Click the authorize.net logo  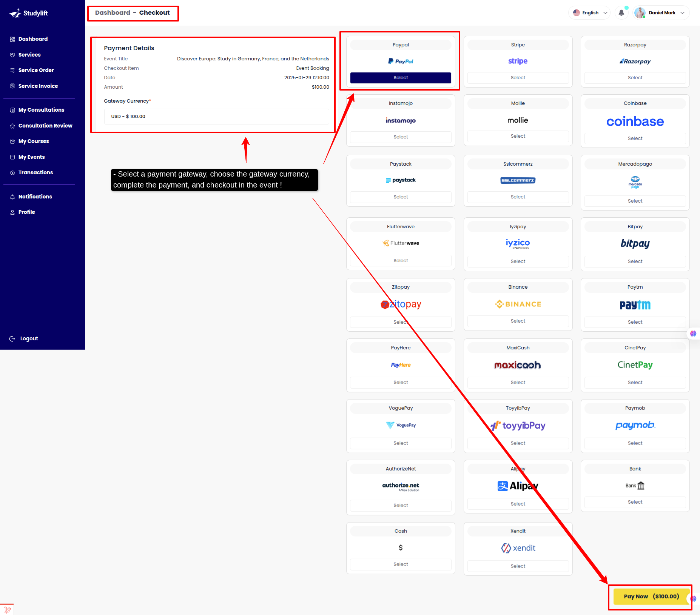(x=401, y=486)
